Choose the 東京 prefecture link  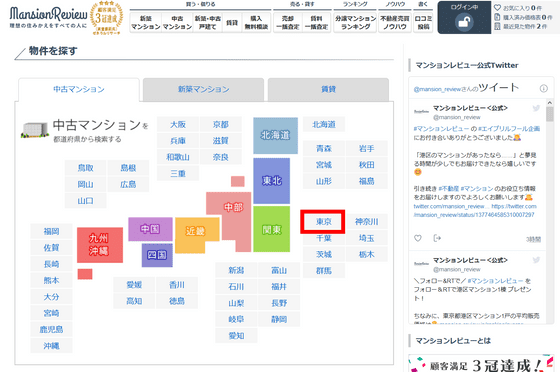click(x=324, y=222)
